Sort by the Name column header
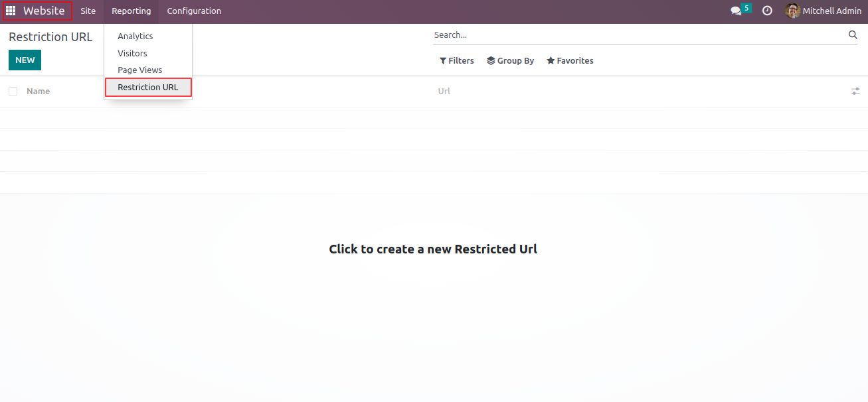 (x=38, y=91)
